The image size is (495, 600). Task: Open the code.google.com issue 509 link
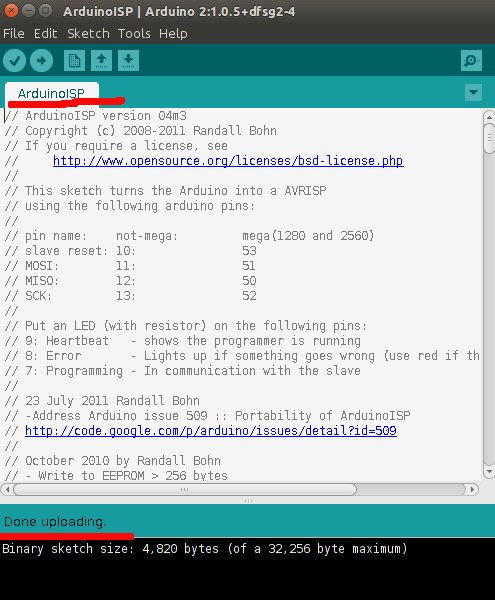[x=211, y=431]
